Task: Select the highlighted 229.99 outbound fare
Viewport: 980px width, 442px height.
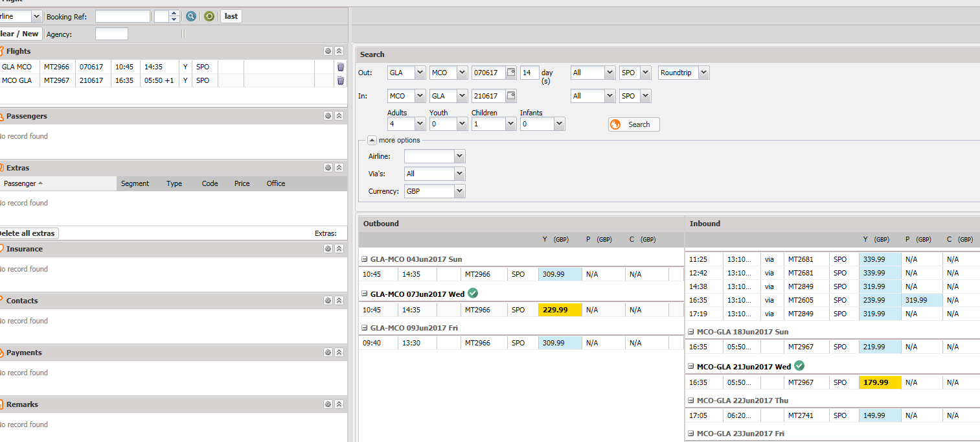Action: (560, 310)
